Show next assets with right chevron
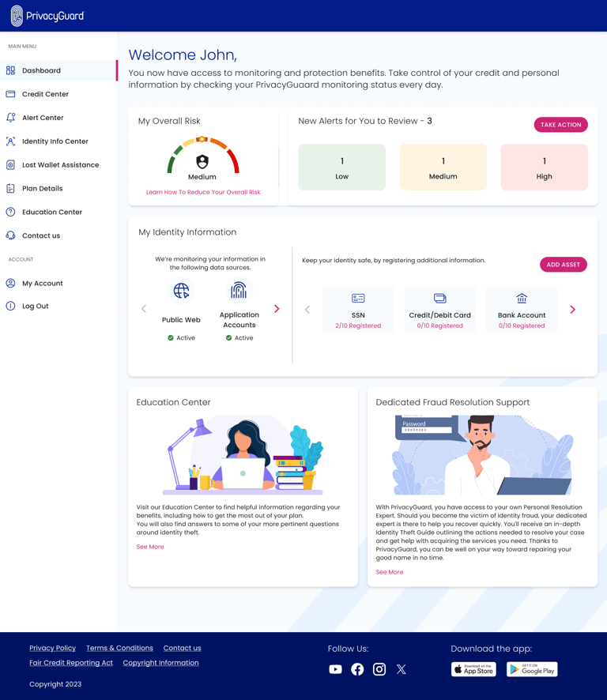The width and height of the screenshot is (607, 700). [572, 310]
